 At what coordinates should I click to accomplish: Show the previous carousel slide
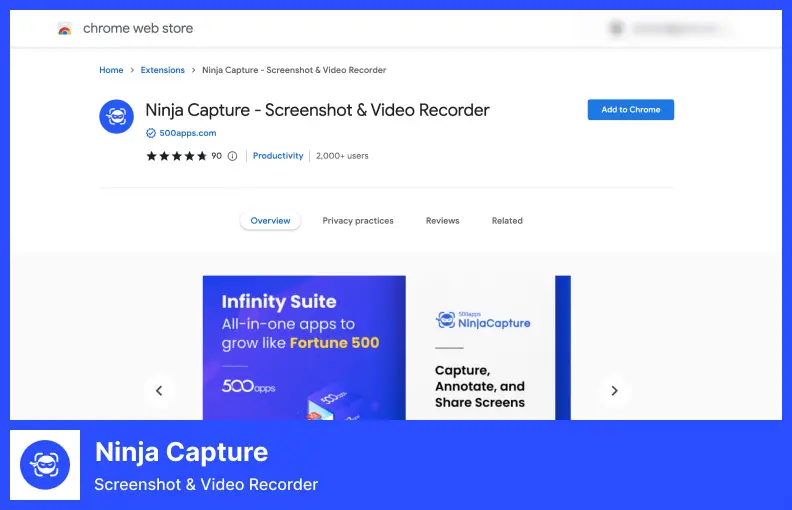click(x=159, y=390)
